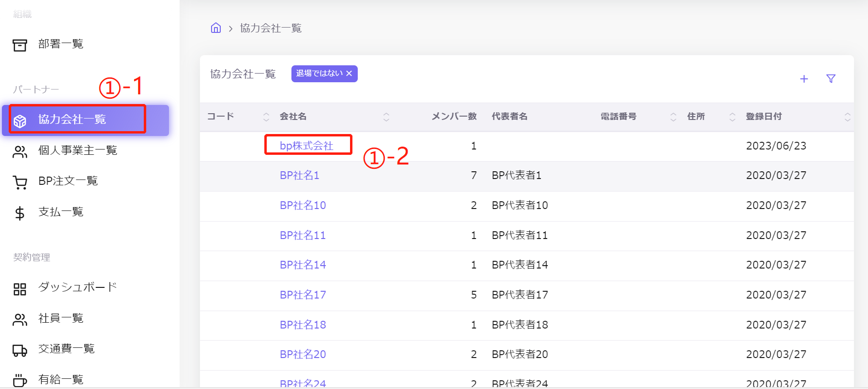Open the bp株式会社 company link

[306, 146]
